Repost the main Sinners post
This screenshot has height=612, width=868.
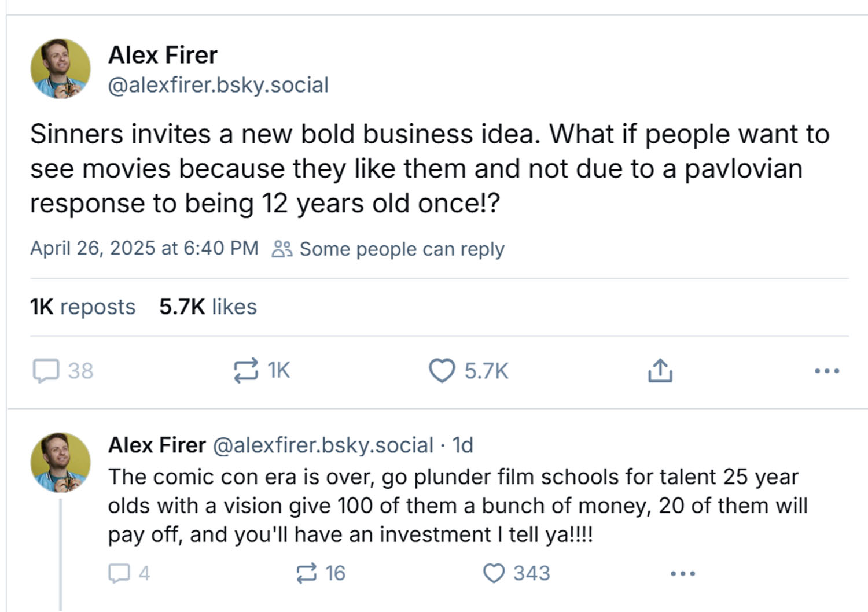246,371
